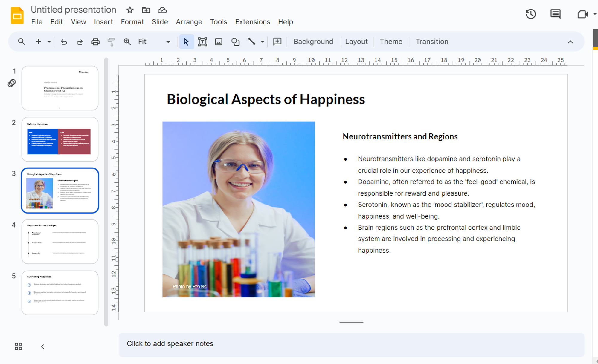Open the comments panel icon
Viewport: 598px width, 364px height.
[556, 14]
